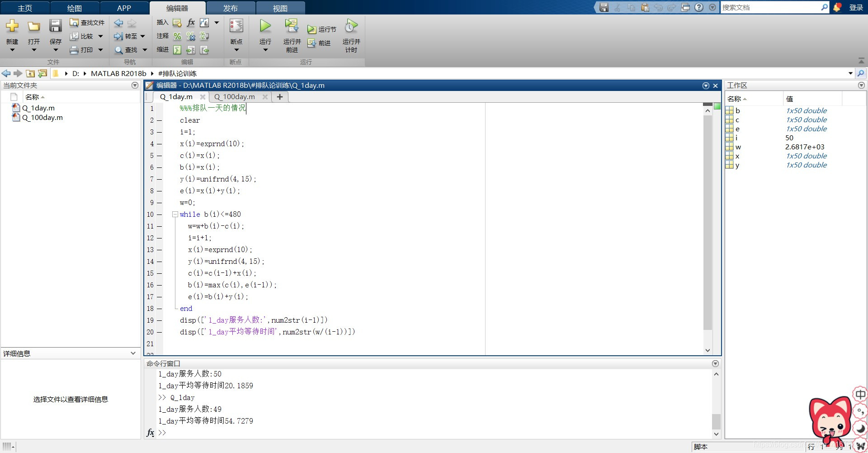This screenshot has width=868, height=453.
Task: Toggle breakpoint dash on line 19
Action: pos(160,320)
